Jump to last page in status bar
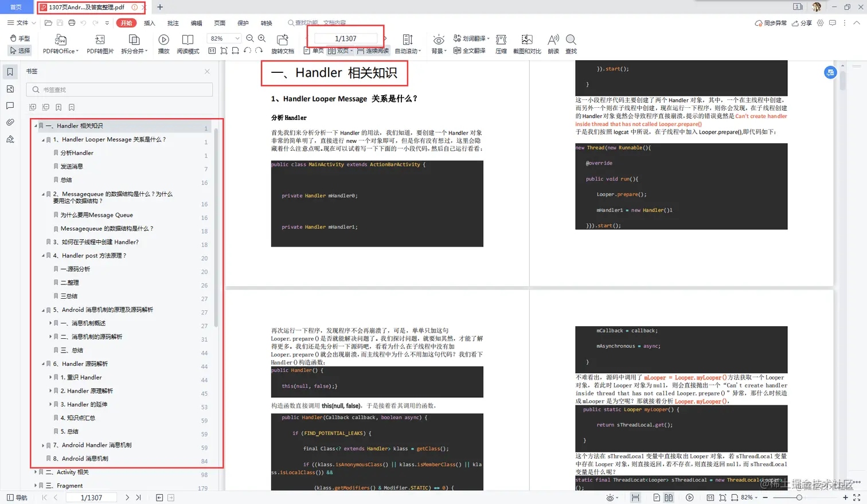This screenshot has width=867, height=504. [138, 498]
